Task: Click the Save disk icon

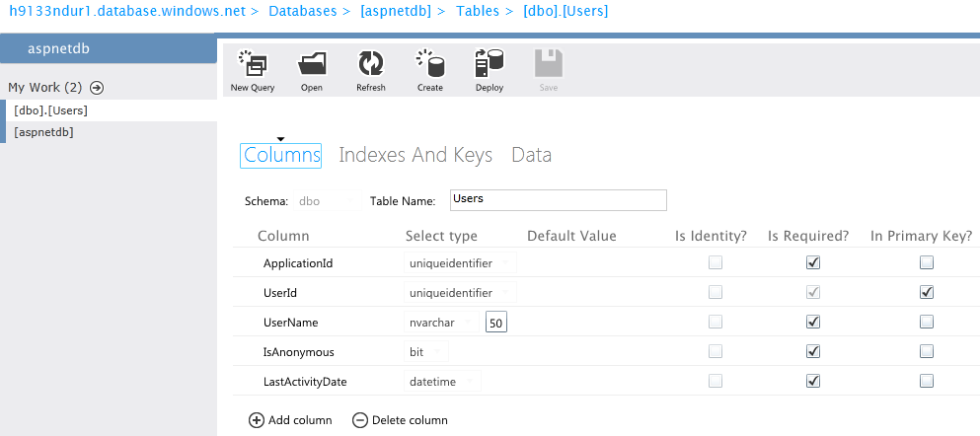Action: tap(548, 66)
